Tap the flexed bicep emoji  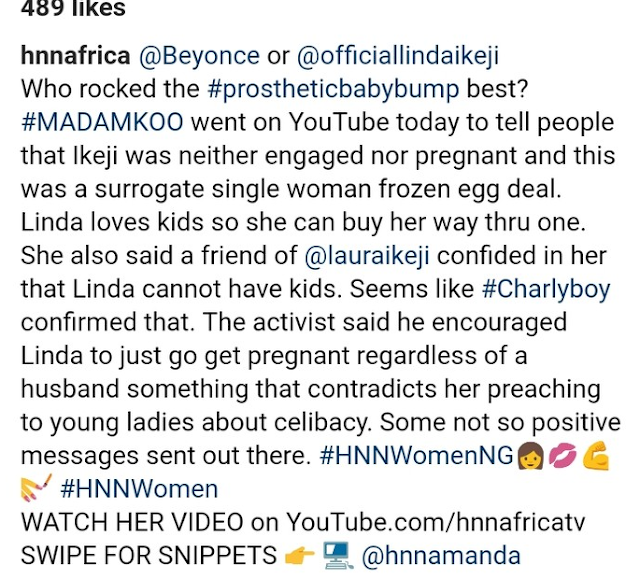[x=596, y=456]
